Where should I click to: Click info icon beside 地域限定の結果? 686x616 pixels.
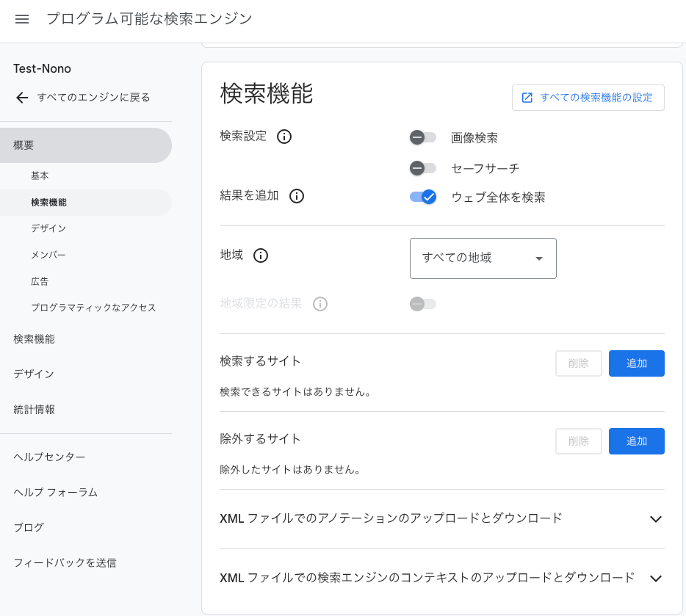click(320, 304)
